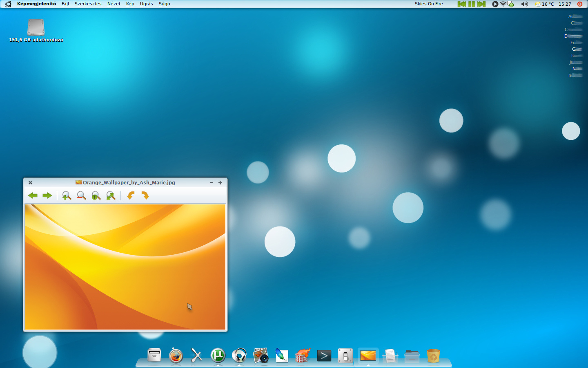This screenshot has height=368, width=588.
Task: Click the zoom in magnifier in viewer toolbar
Action: 66,195
